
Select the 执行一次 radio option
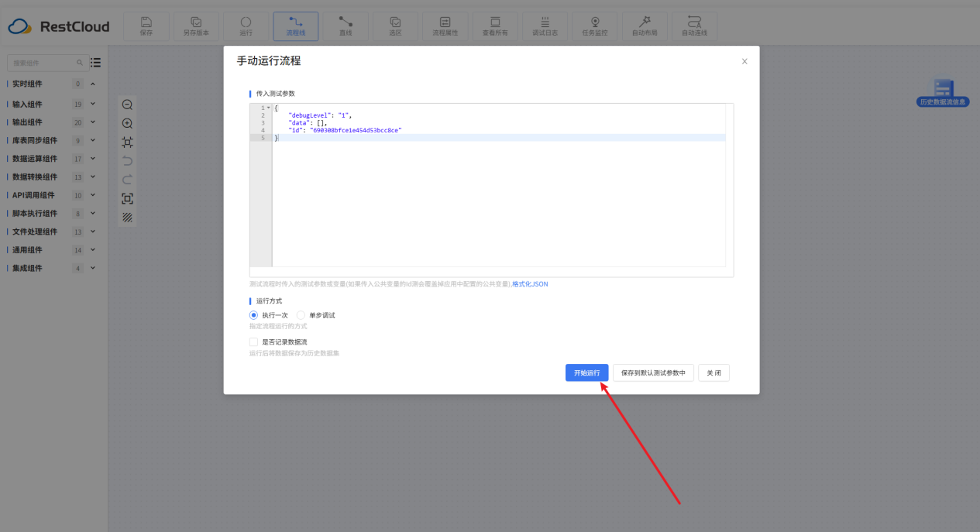253,315
